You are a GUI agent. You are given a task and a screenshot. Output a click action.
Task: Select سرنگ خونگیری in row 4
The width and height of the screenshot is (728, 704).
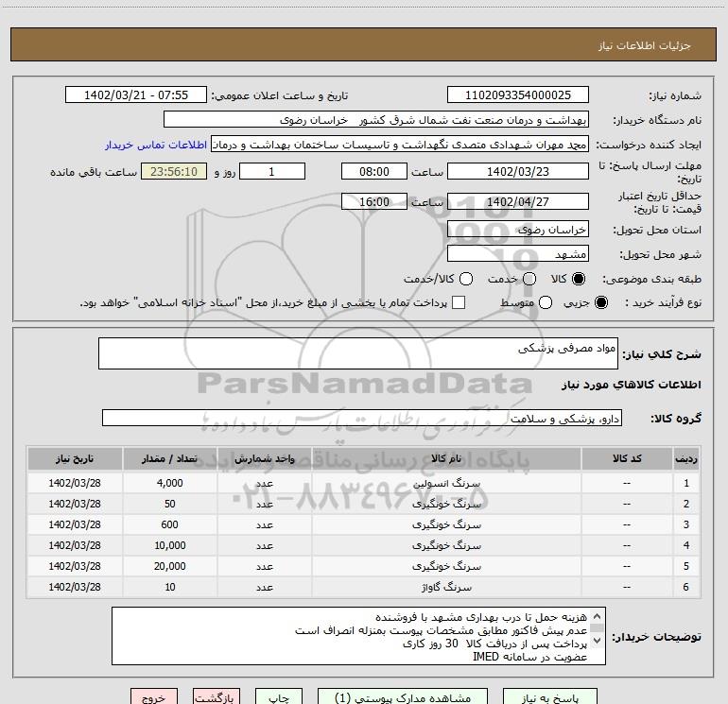click(446, 546)
